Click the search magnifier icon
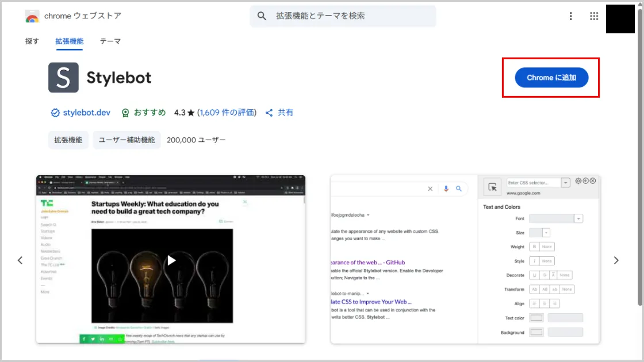The width and height of the screenshot is (644, 362). (x=262, y=16)
